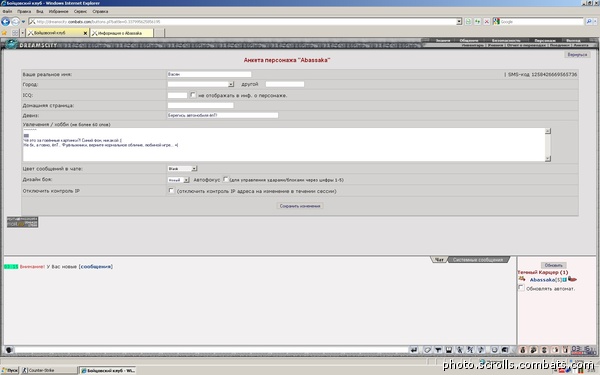Click the stop loading red X icon
Viewport: 600px width, 375px height.
pos(487,21)
